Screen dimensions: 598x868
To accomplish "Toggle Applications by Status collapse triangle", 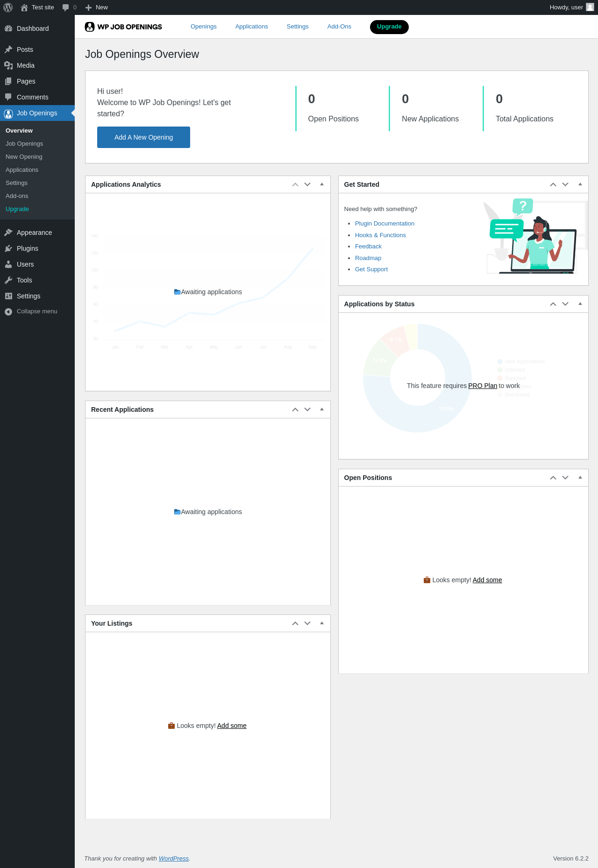I will [x=580, y=304].
